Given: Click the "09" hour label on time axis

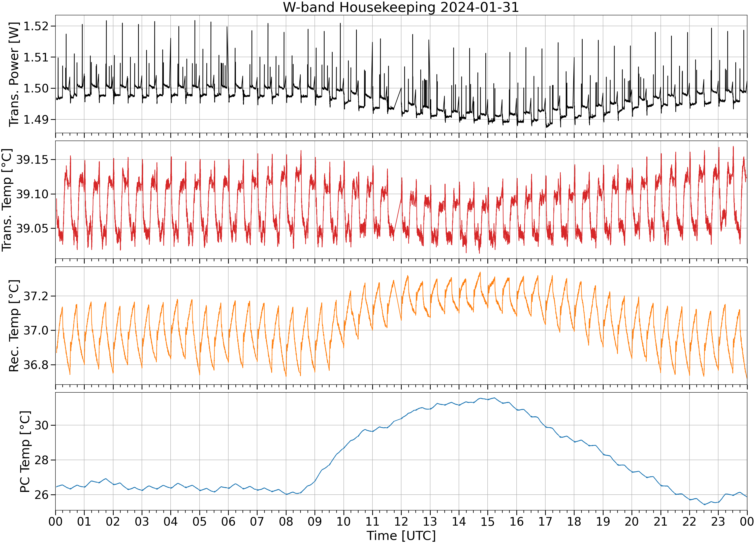Looking at the screenshot, I should (315, 521).
